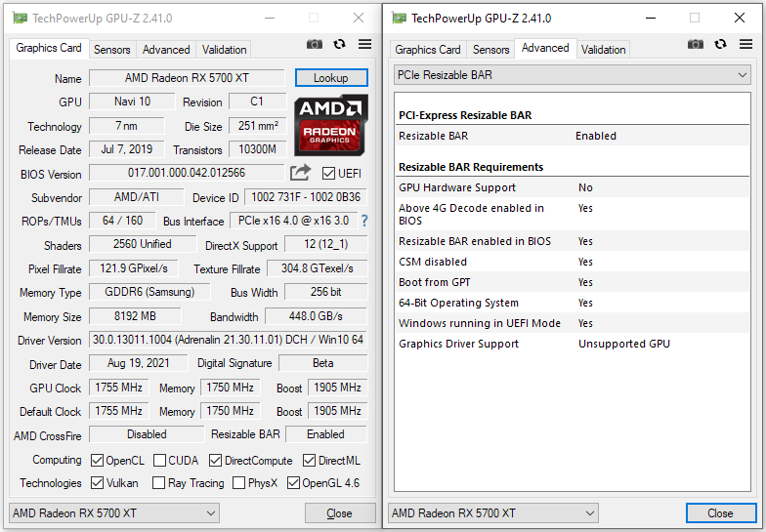Click the GPU-Z app icon in right title bar
This screenshot has height=532, width=766.
coord(399,18)
